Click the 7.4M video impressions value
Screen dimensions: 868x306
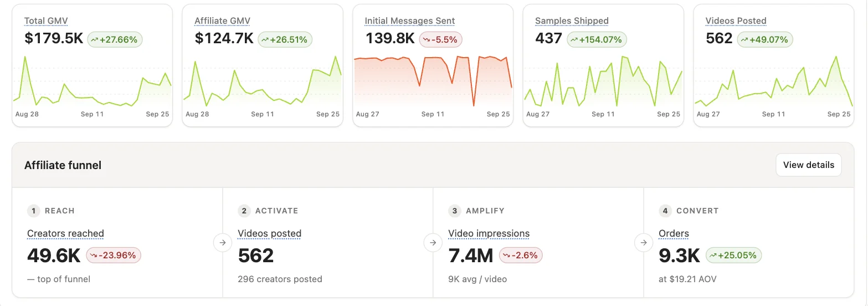[x=471, y=256]
